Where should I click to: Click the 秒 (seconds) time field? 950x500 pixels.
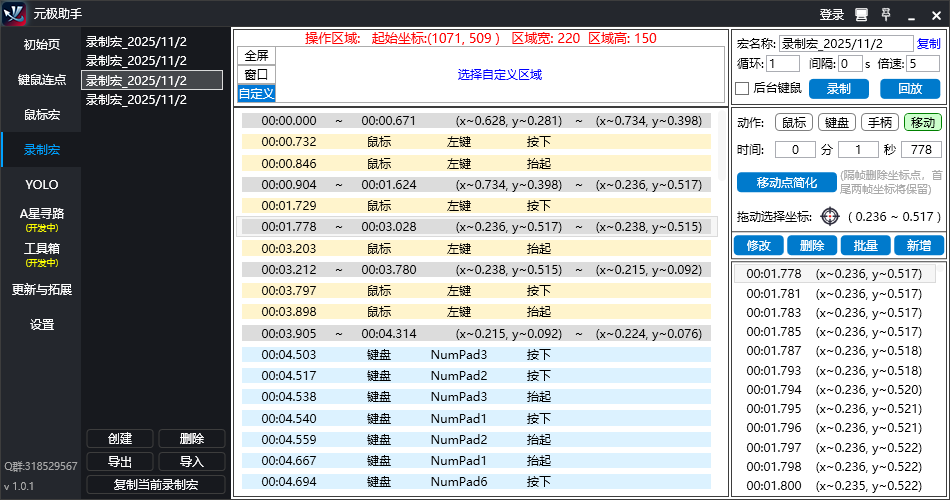(858, 150)
